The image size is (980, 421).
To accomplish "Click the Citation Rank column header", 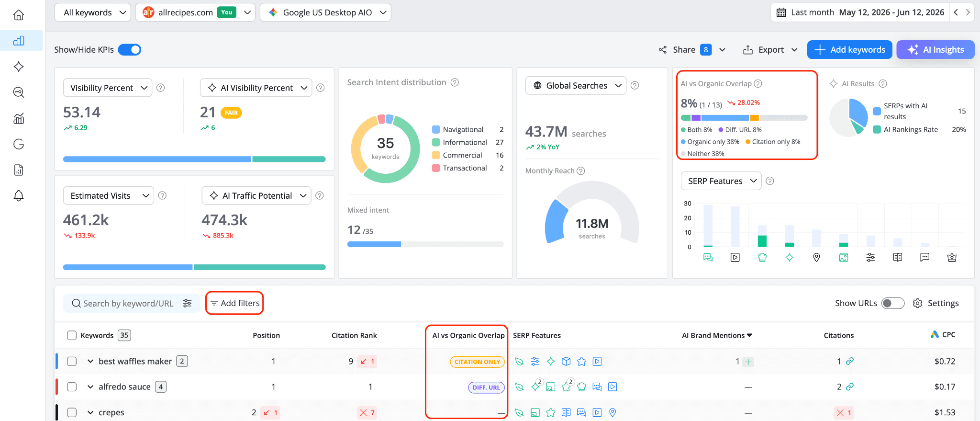I will (x=354, y=335).
